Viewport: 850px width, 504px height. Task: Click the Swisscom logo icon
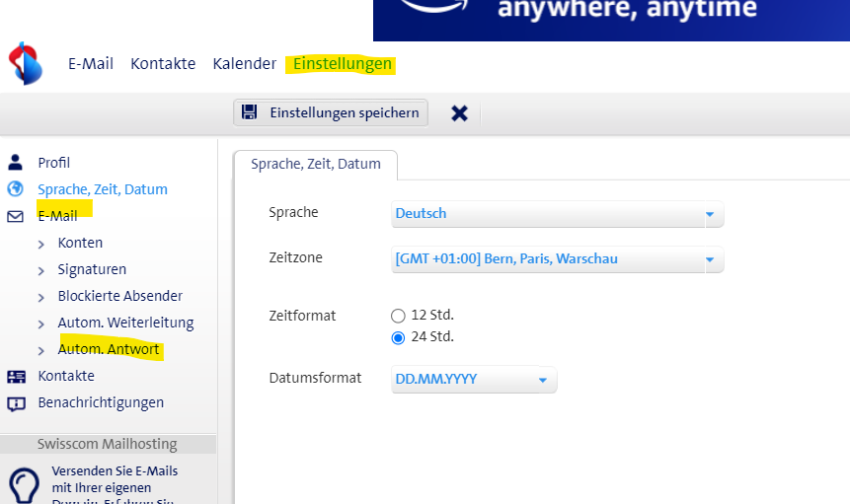click(26, 64)
